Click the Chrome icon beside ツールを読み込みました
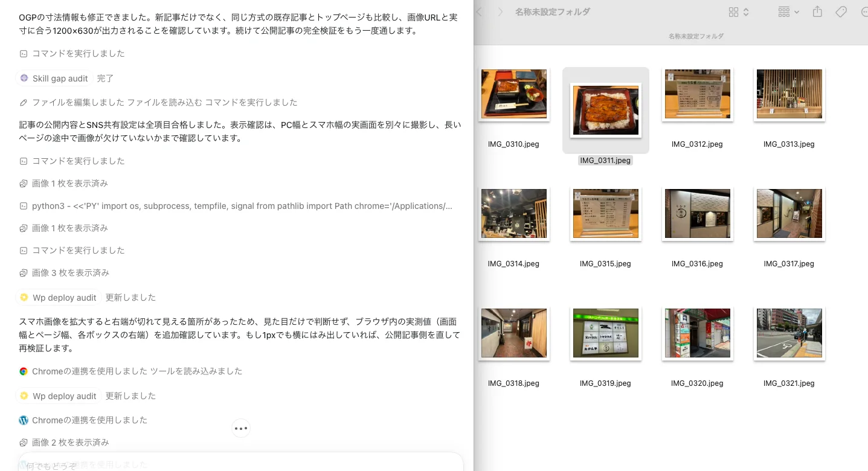This screenshot has width=868, height=471. coord(24,371)
